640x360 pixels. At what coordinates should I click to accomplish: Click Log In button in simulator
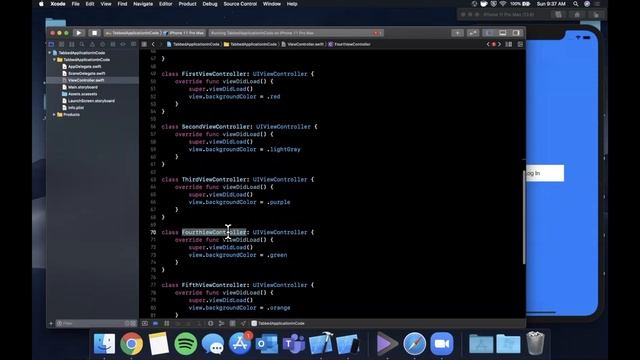(544, 173)
